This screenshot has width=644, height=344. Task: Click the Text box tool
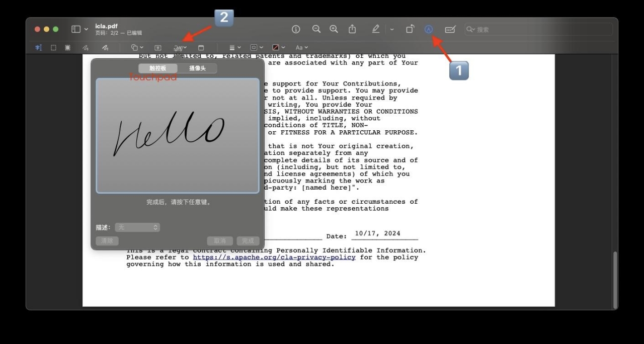(x=157, y=48)
